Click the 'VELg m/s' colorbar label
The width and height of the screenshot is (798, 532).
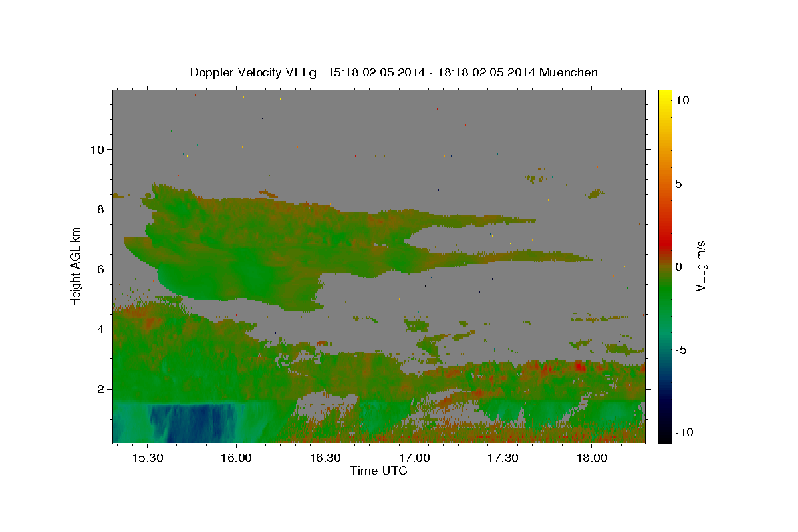(x=700, y=265)
